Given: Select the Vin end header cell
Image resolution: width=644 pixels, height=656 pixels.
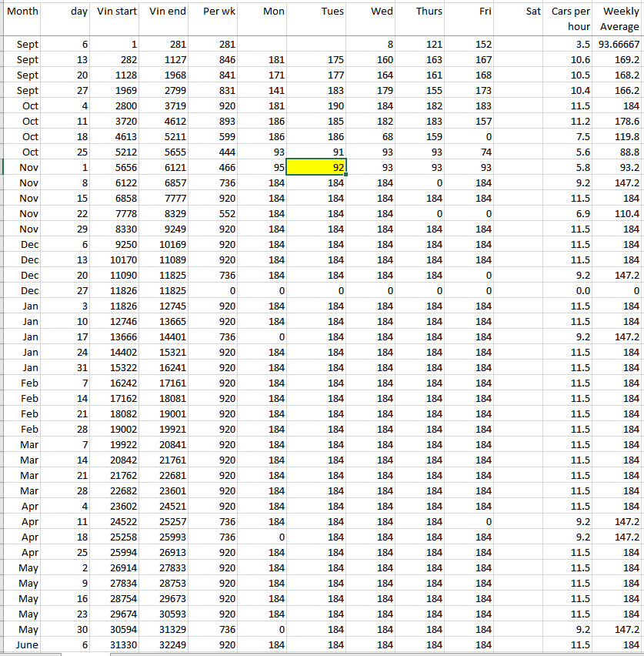Looking at the screenshot, I should pos(167,19).
